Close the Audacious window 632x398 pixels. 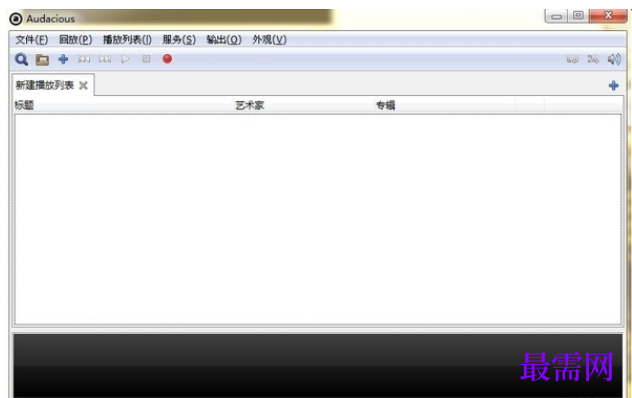(608, 15)
